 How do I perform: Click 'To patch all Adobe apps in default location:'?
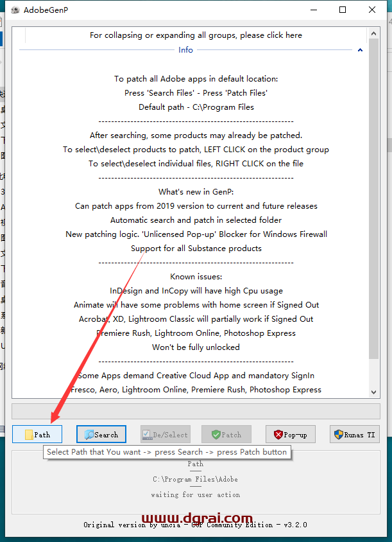click(x=196, y=79)
